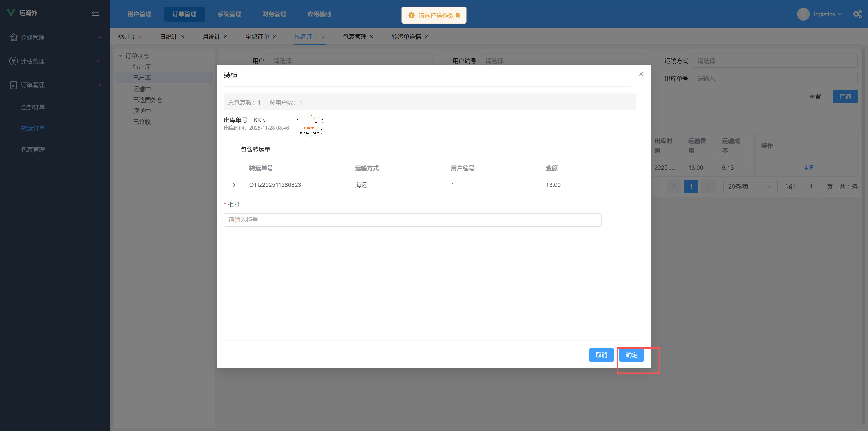Close the 装柜 dialog with X icon
Screen dimensions: 868x431
pyautogui.click(x=641, y=74)
